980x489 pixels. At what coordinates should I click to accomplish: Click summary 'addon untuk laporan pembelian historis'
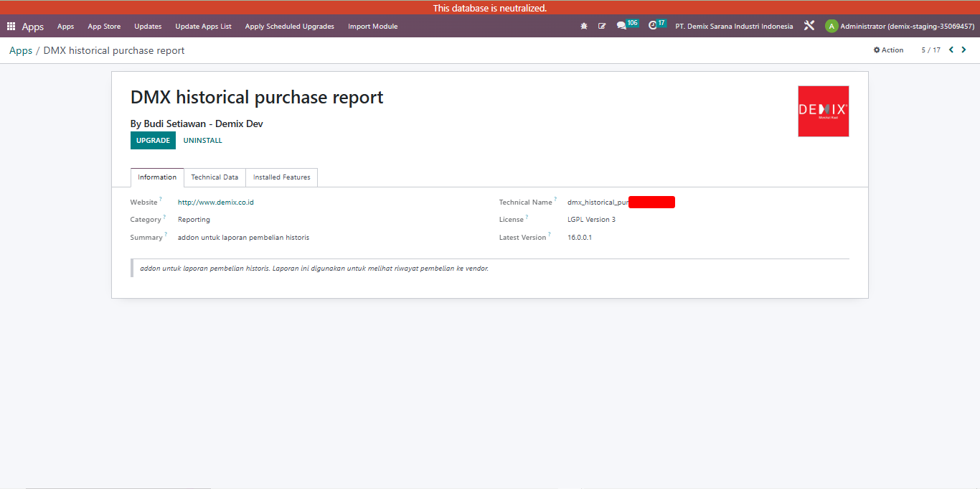tap(243, 238)
